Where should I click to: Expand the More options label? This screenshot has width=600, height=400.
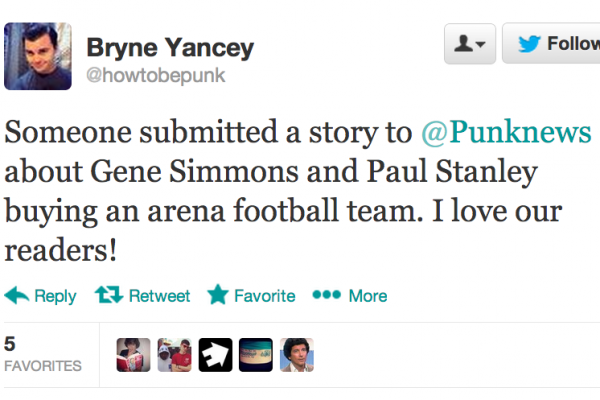367,296
